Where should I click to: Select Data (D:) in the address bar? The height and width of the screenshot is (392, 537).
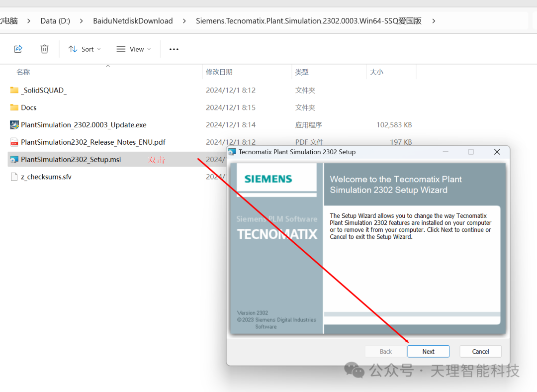tap(55, 21)
